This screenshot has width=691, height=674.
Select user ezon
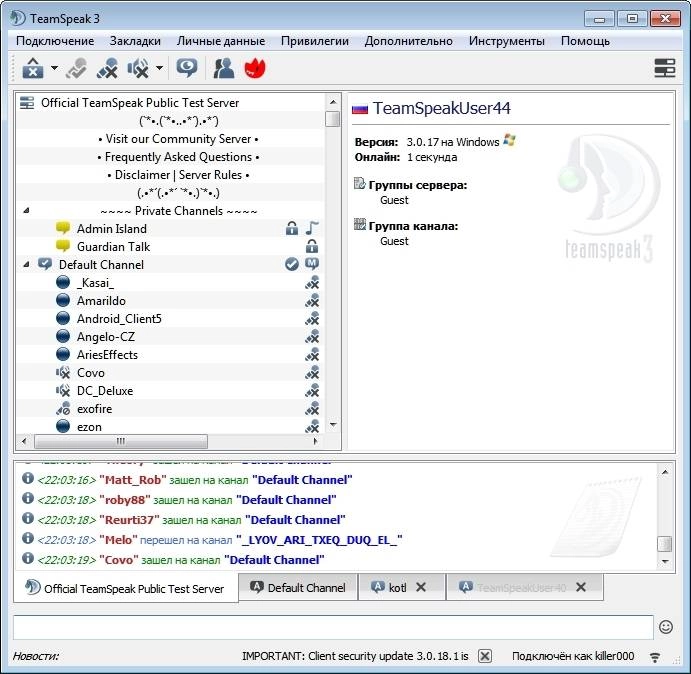tap(89, 427)
